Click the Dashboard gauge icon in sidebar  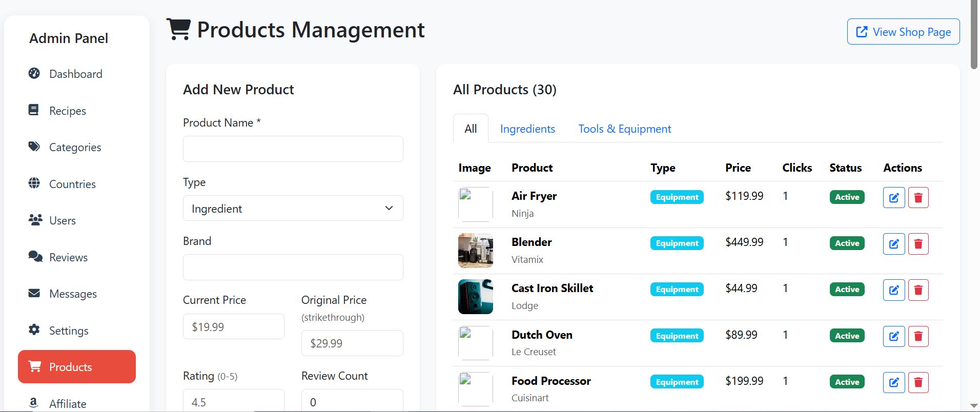click(x=34, y=73)
